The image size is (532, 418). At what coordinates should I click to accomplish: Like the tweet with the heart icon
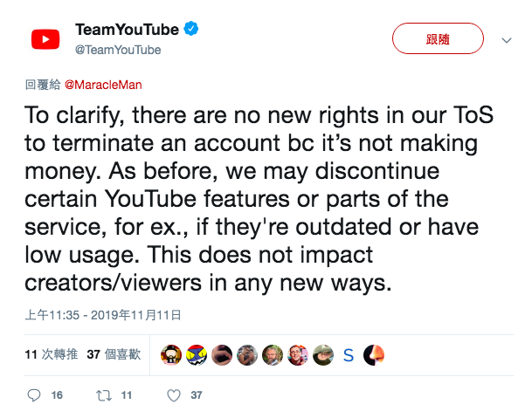[174, 395]
